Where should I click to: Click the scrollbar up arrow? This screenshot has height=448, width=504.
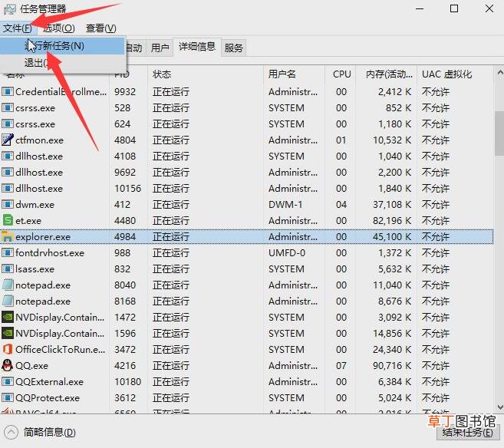(x=499, y=73)
